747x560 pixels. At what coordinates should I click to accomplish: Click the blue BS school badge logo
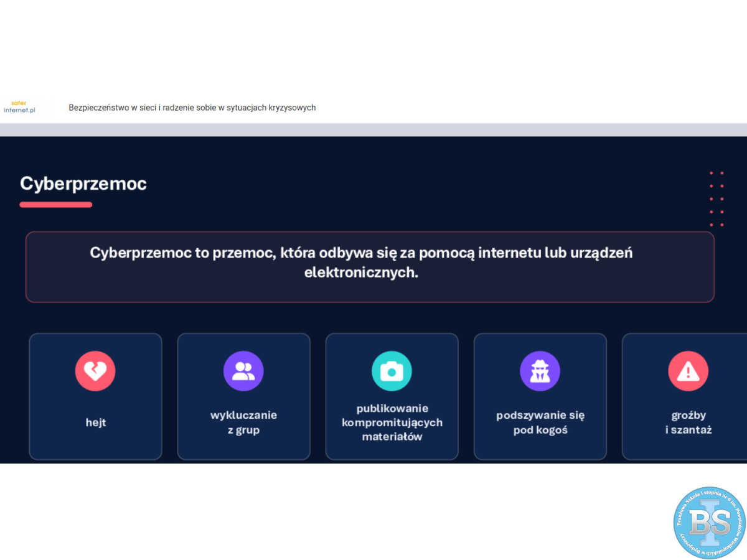pos(709,523)
